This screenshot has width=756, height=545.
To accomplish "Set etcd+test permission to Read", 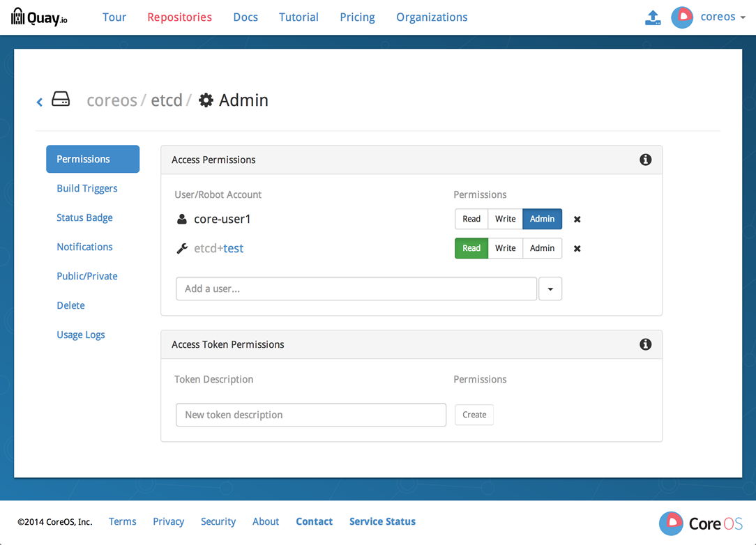I will click(471, 248).
